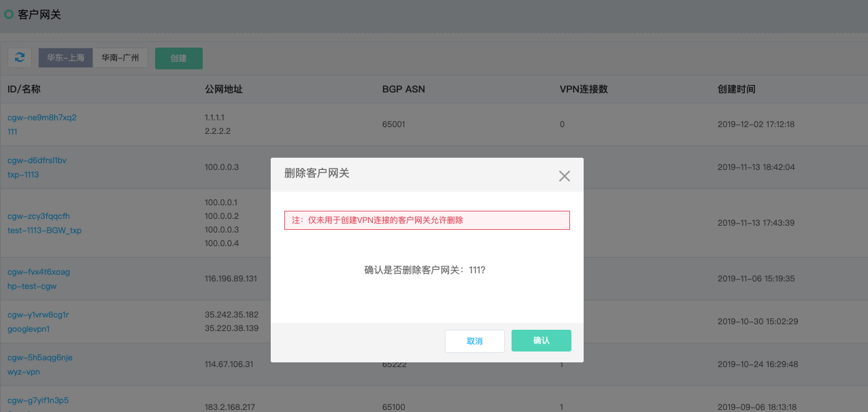Click the 创建 button to create a gateway
Screen dimensions: 868x412
tap(178, 58)
